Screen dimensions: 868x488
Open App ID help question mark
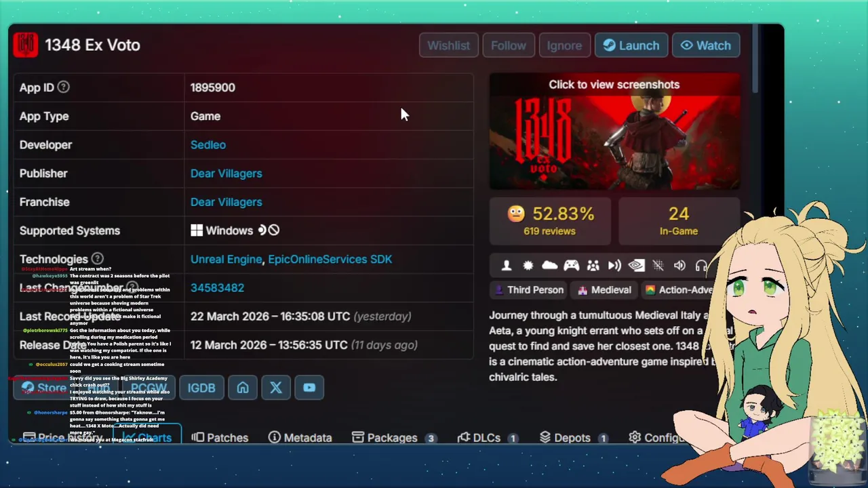[x=63, y=87]
